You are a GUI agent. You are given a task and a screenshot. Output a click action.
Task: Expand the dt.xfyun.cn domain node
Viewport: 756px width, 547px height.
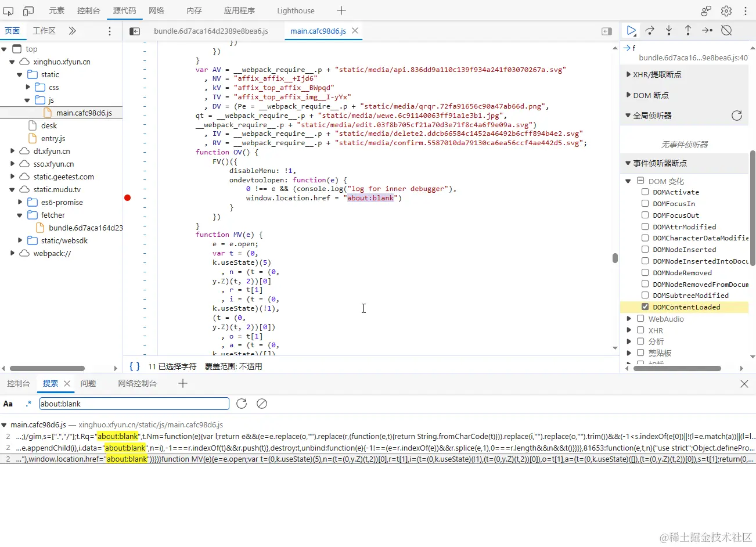pyautogui.click(x=12, y=151)
